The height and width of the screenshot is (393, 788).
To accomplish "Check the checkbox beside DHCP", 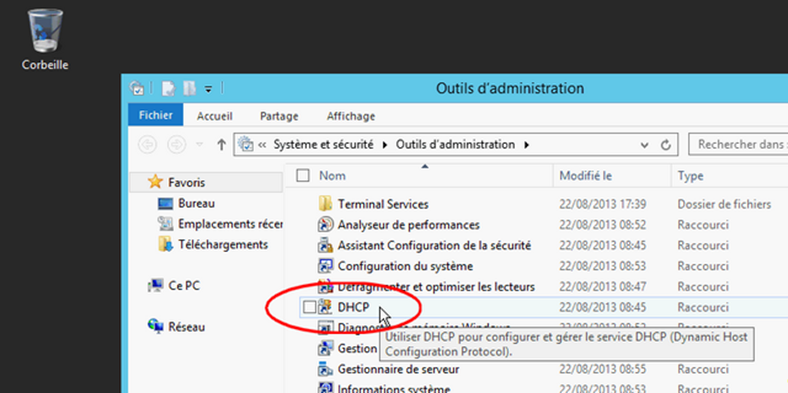I will click(310, 307).
